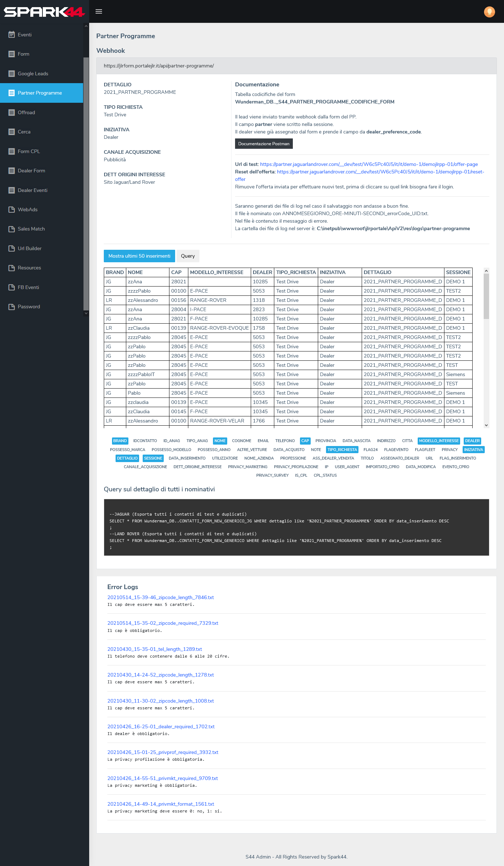
Task: Click the zzzzPabloIT name cell
Action: [x=148, y=374]
